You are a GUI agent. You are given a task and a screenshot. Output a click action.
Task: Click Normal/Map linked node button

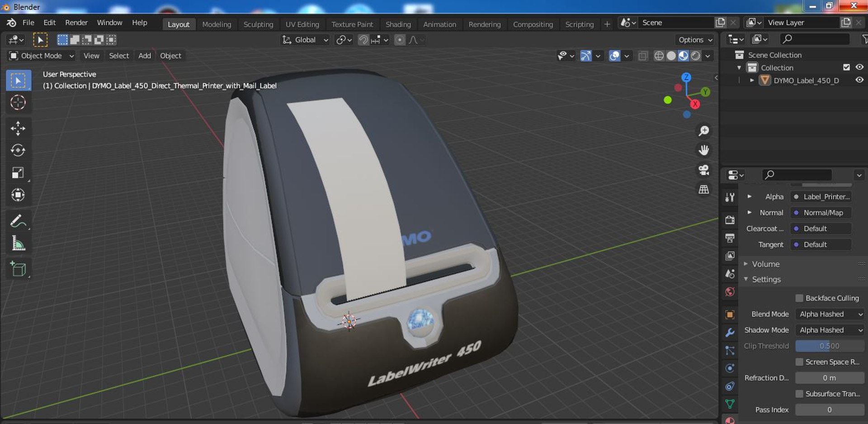tap(821, 213)
